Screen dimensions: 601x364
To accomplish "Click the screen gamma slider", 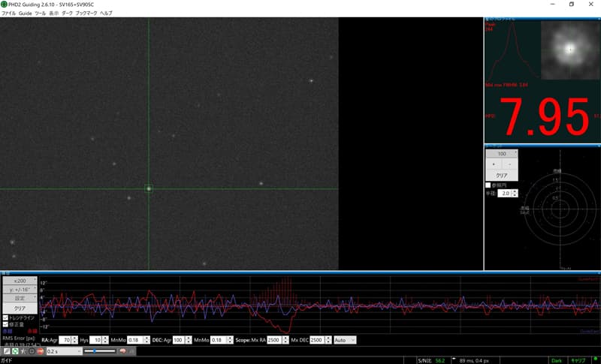I will [99, 350].
